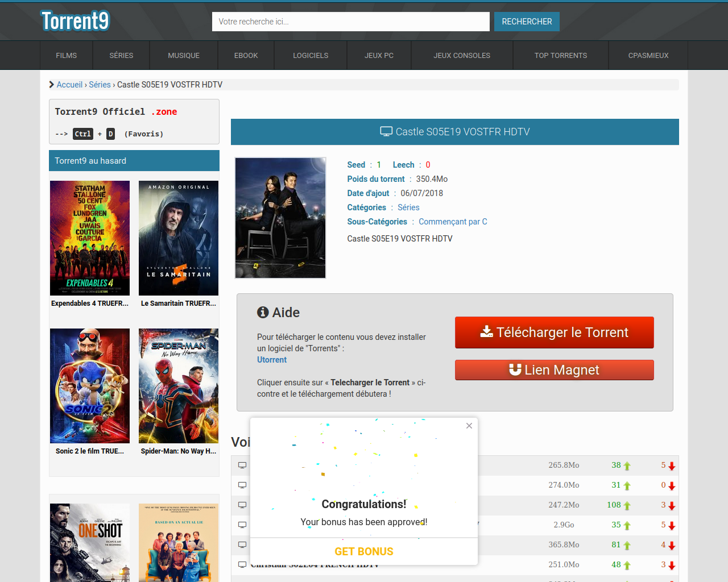
Task: Go to Séries breadcrumb link
Action: pyautogui.click(x=100, y=85)
